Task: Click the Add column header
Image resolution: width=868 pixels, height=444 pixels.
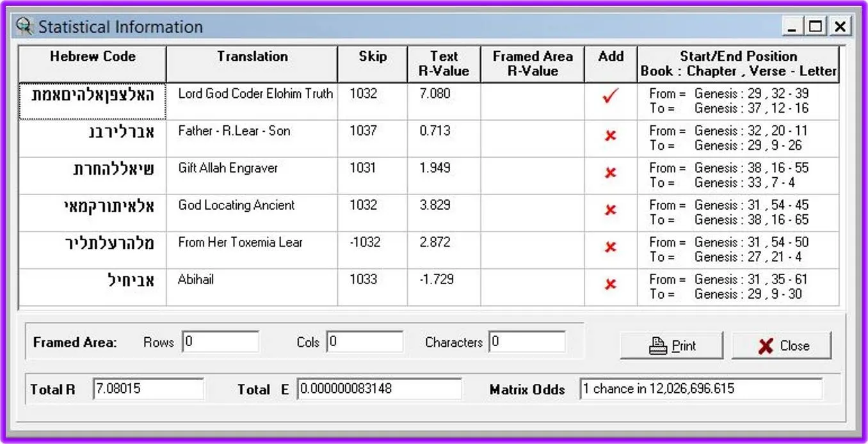Action: click(611, 64)
